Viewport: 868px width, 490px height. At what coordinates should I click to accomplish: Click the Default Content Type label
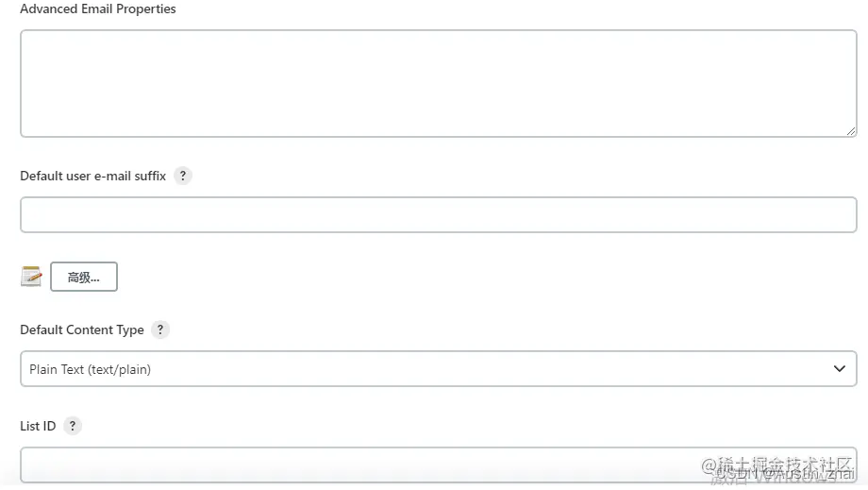tap(82, 330)
